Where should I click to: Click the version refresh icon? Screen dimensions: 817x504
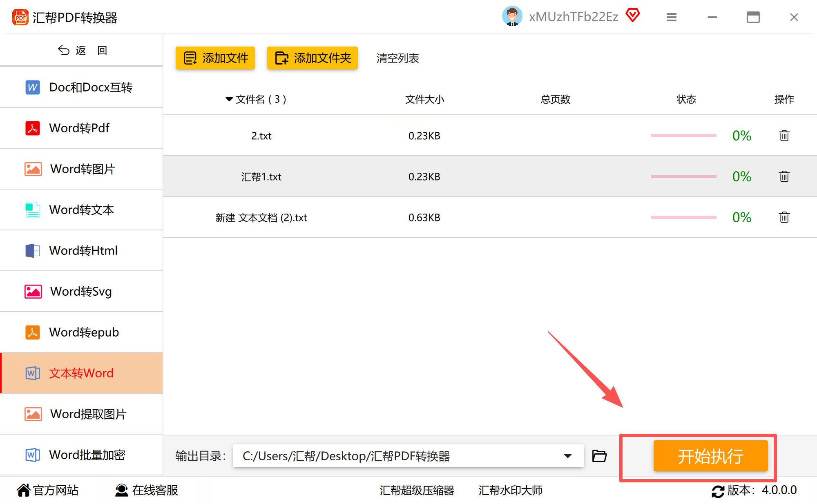click(x=718, y=491)
